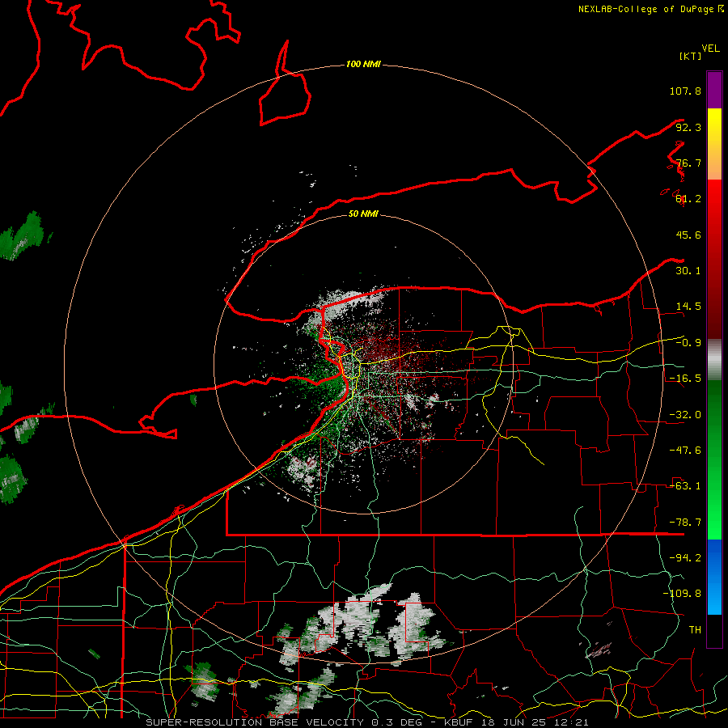Click the green echo patch at far left edge

tap(23, 236)
